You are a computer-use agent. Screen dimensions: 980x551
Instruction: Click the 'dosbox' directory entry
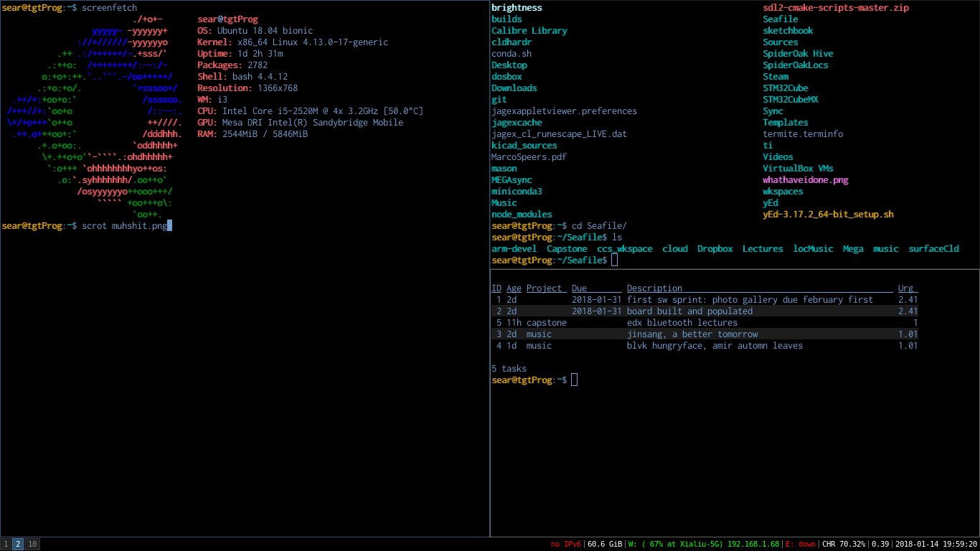(507, 77)
